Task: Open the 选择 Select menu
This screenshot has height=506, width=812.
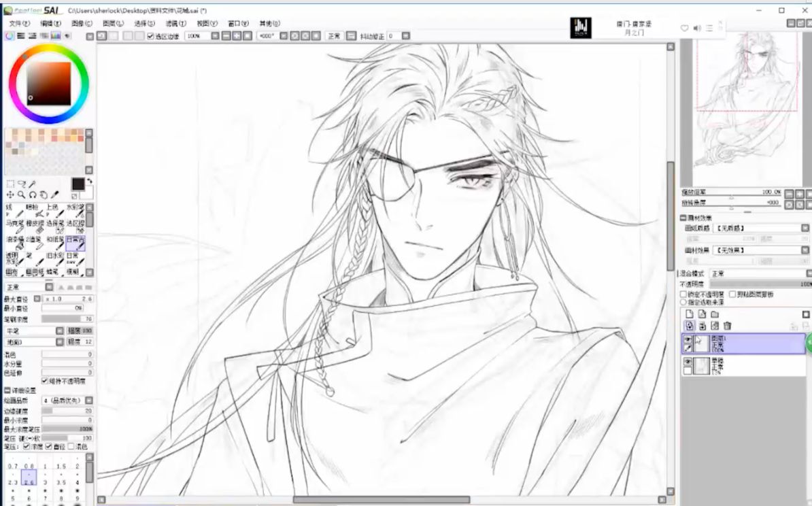Action: coord(144,23)
